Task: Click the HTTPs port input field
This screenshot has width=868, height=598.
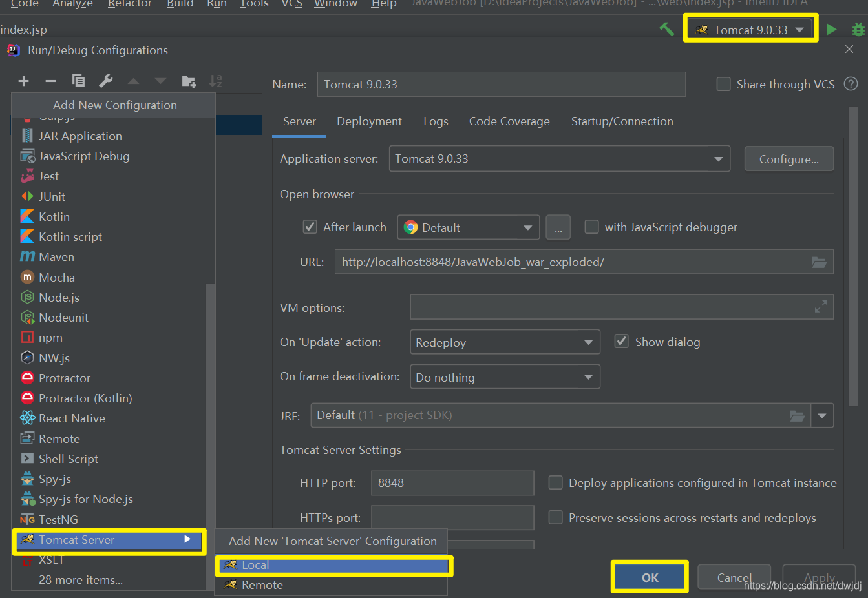Action: click(452, 518)
